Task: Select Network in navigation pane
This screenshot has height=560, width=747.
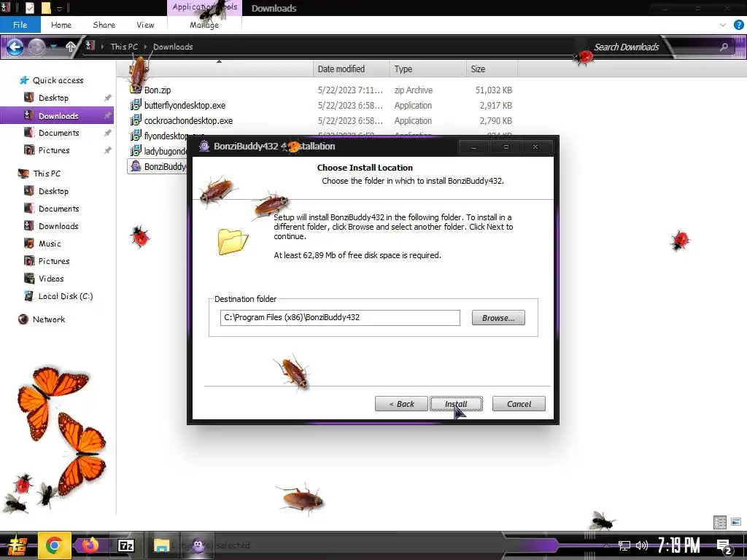Action: point(49,319)
